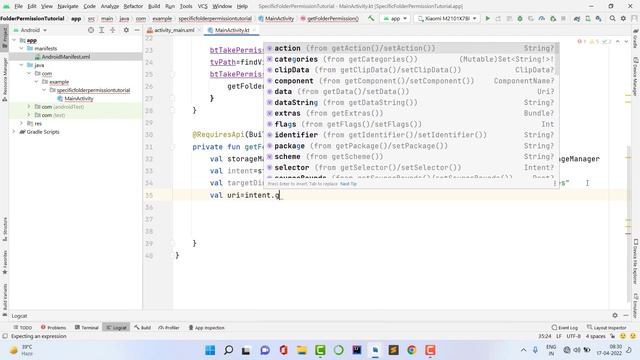640x360 pixels.
Task: Open the File menu
Action: 18,6
